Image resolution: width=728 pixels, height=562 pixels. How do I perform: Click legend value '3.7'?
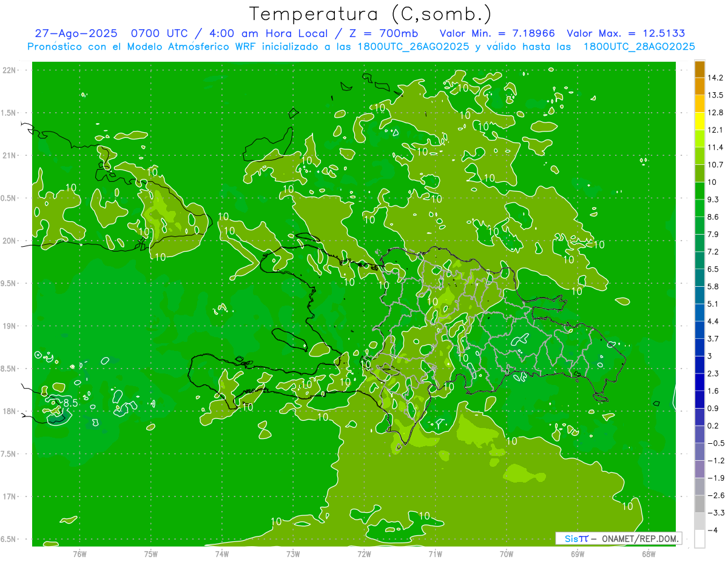(x=713, y=338)
